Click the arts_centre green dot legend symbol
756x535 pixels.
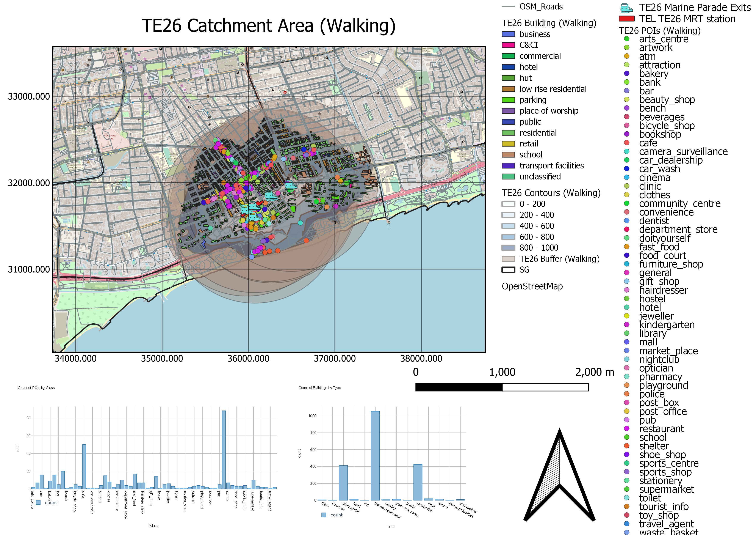coord(627,39)
